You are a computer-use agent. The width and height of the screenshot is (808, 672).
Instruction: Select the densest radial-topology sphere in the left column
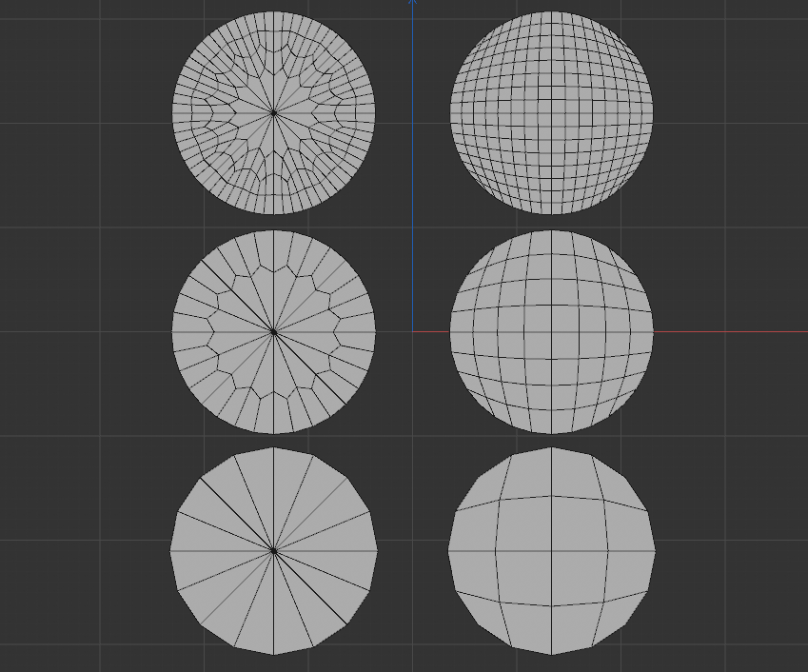click(274, 113)
